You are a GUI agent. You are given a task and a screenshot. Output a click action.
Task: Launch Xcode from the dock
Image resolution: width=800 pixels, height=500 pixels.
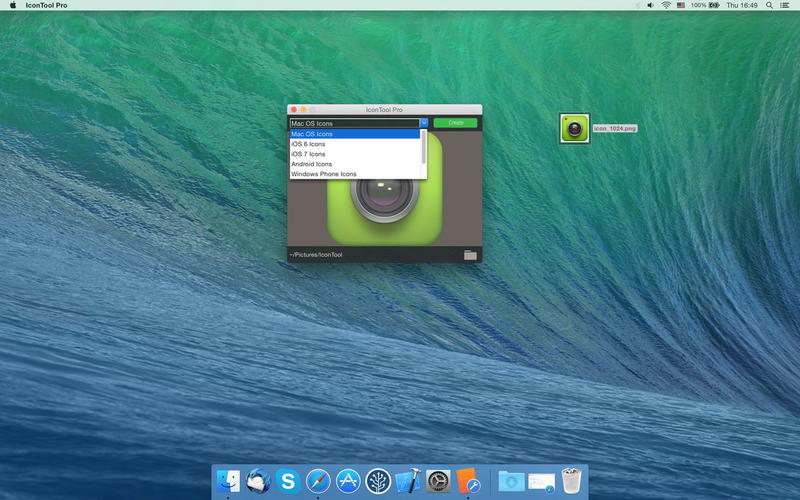click(408, 481)
